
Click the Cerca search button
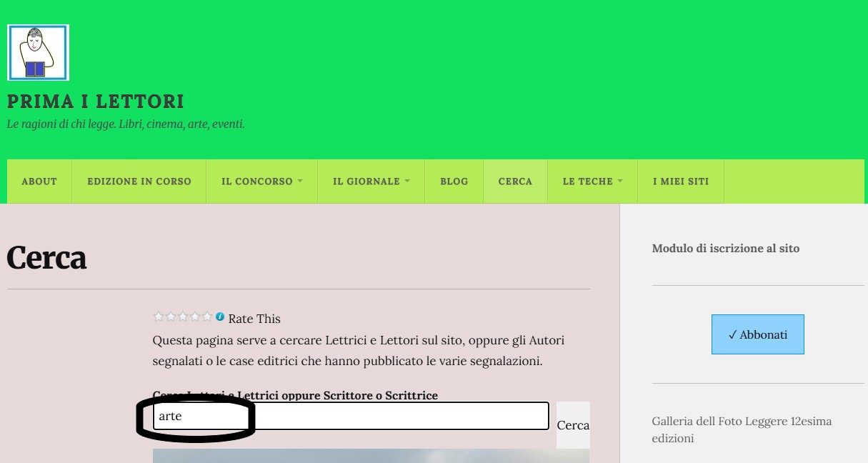(573, 425)
